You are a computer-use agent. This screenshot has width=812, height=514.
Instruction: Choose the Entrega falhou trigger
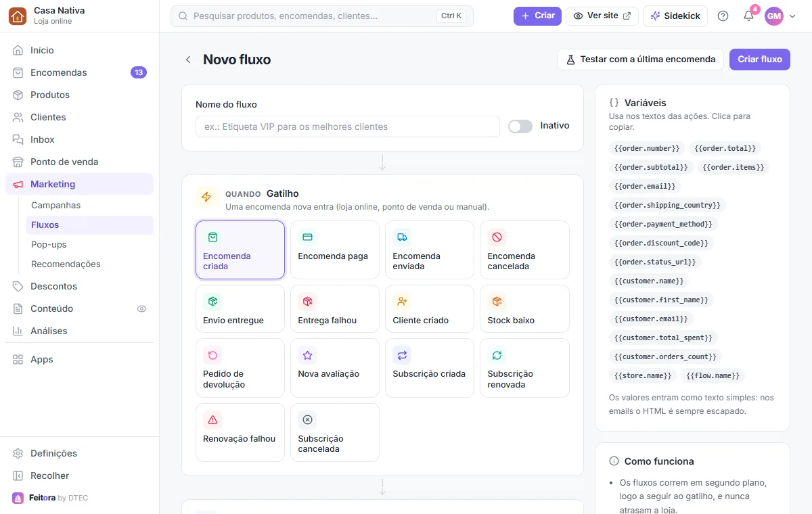335,308
